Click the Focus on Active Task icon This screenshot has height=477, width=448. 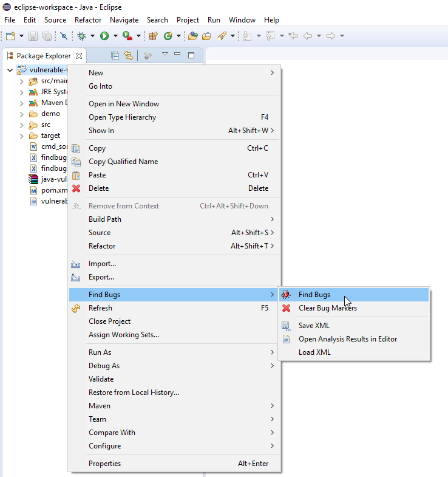[148, 56]
